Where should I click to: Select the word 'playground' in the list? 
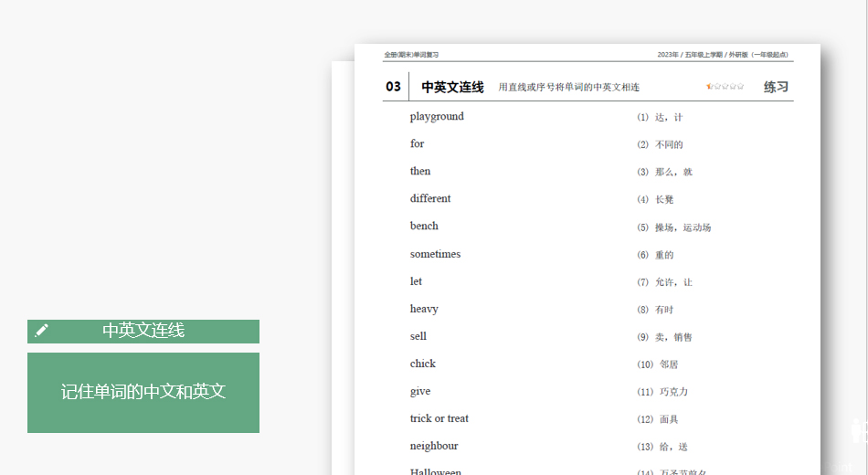(437, 117)
